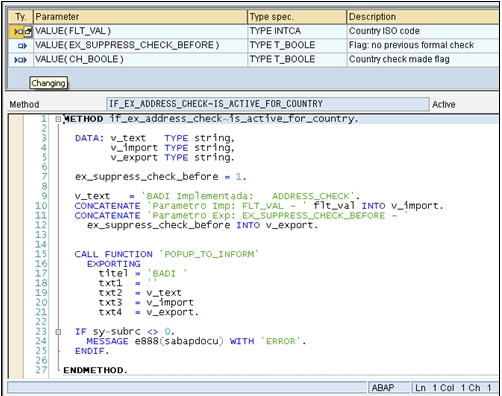The height and width of the screenshot is (396, 502).
Task: Click line number 15 in the gutter
Action: tap(41, 254)
